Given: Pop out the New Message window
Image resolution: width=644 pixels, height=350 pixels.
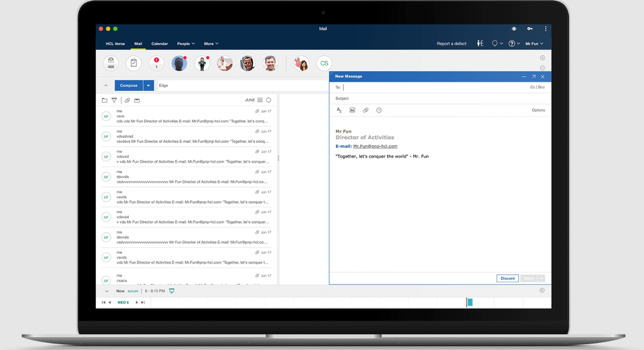Looking at the screenshot, I should coord(533,77).
